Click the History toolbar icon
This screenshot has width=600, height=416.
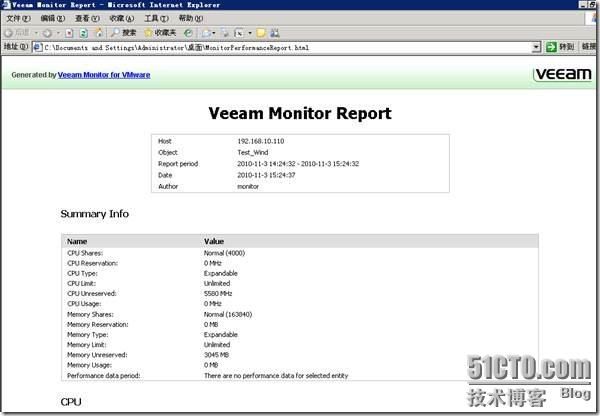pyautogui.click(x=188, y=33)
